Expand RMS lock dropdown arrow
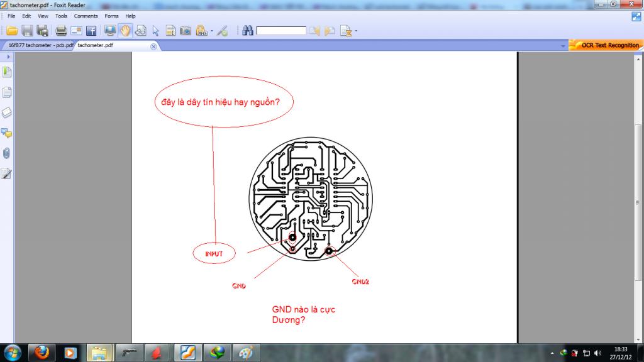Viewport: 644px width, 362px height. [x=212, y=31]
